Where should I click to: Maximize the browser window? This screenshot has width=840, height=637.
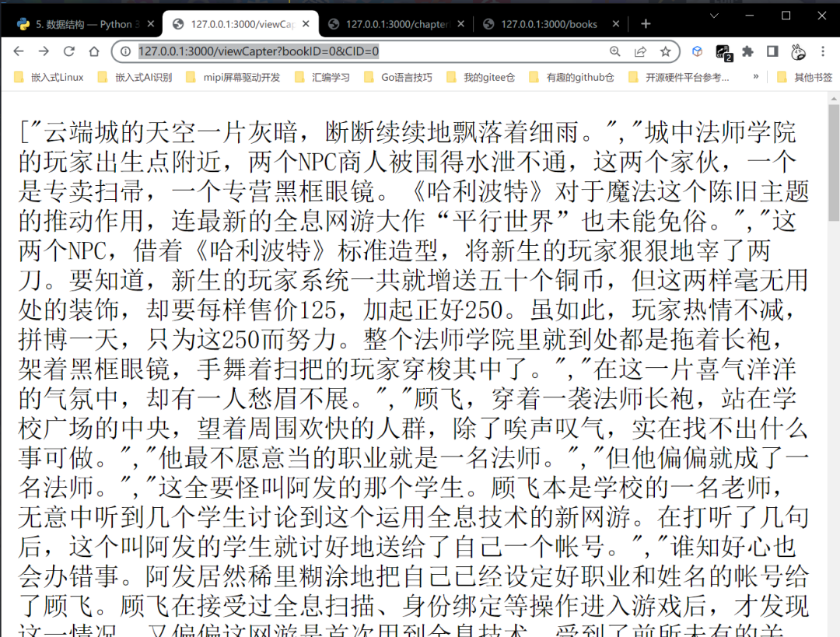click(786, 16)
